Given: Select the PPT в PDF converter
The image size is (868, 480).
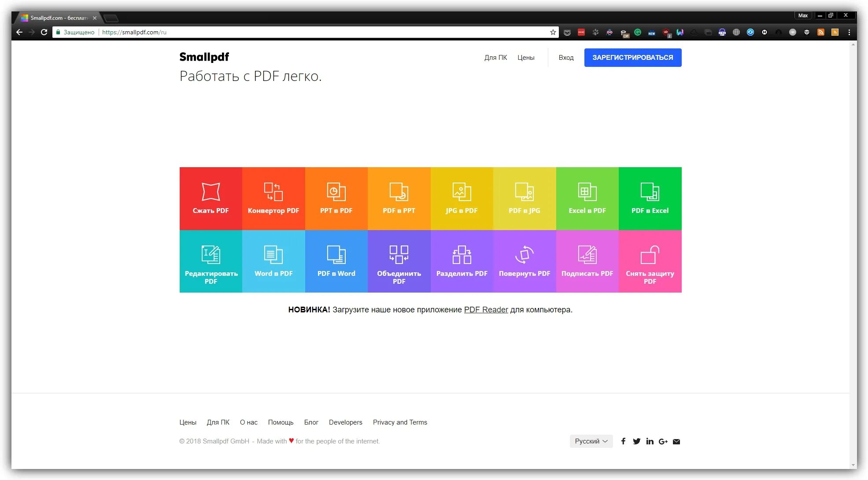Looking at the screenshot, I should [x=336, y=198].
